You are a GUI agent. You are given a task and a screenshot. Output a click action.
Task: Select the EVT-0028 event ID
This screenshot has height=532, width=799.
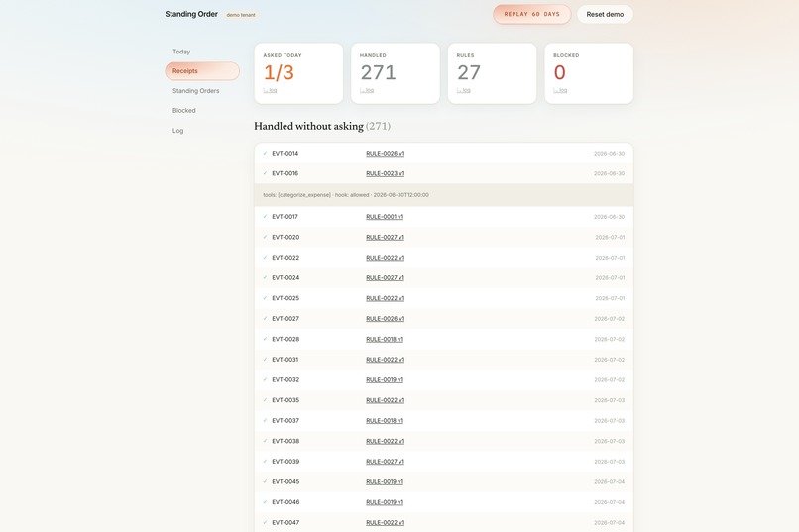[x=285, y=339]
